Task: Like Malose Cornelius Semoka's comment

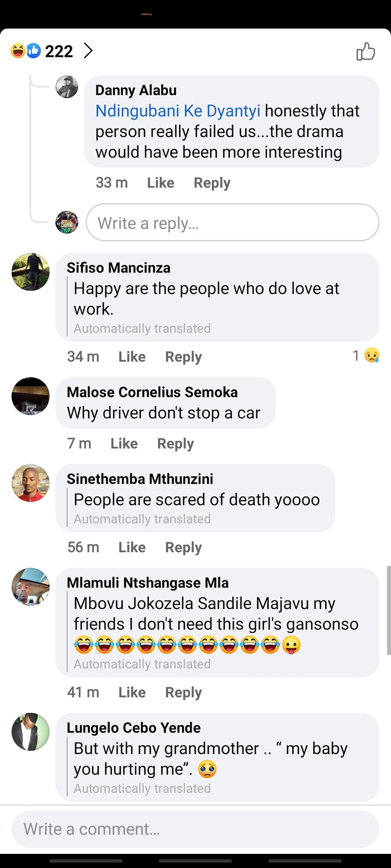Action: [x=124, y=444]
